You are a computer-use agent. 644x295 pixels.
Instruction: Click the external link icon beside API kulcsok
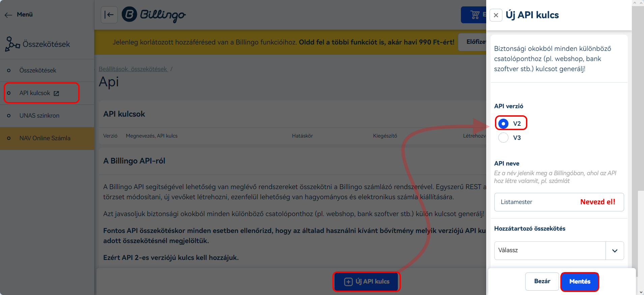56,93
